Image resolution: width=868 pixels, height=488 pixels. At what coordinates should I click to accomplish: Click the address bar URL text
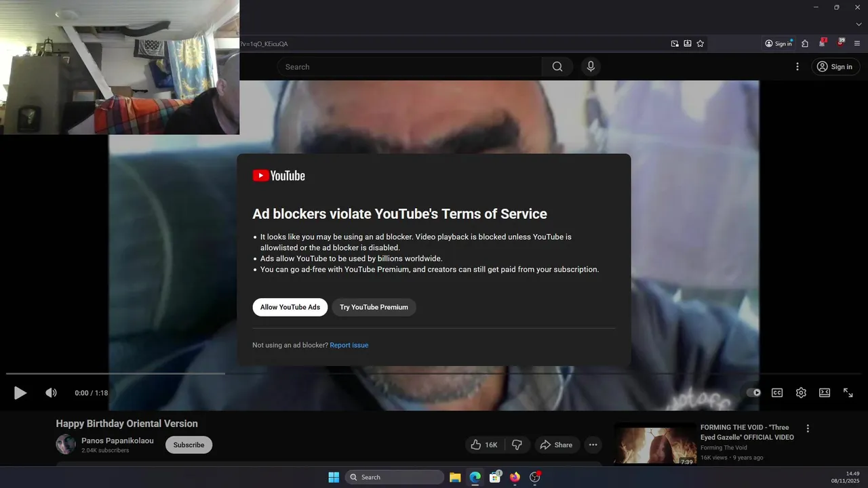[x=264, y=44]
